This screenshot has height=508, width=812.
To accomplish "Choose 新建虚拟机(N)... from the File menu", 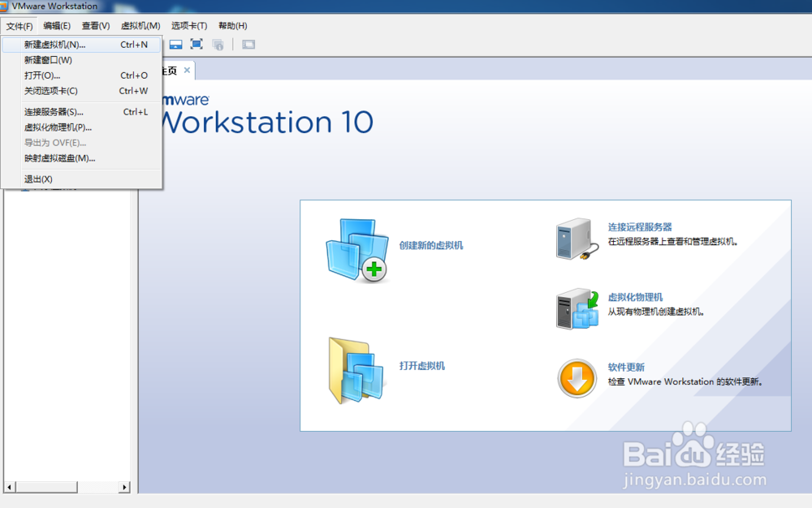I will click(82, 45).
